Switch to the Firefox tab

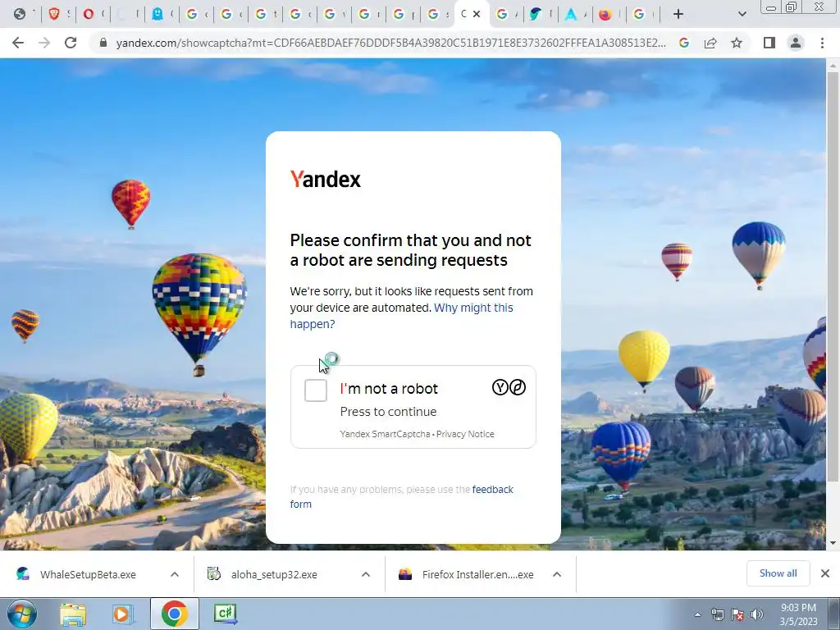point(605,15)
